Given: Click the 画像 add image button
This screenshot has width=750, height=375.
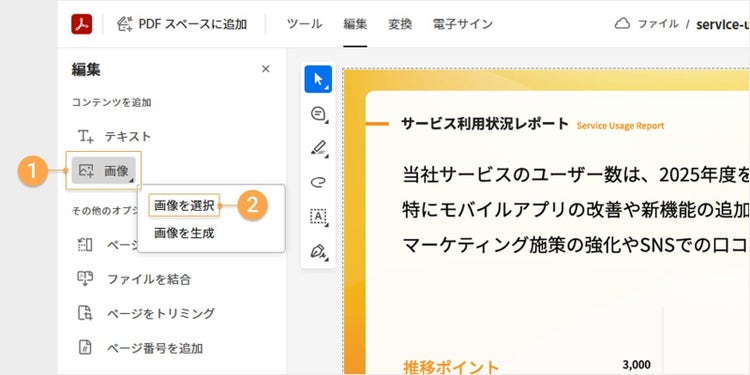Looking at the screenshot, I should 104,170.
